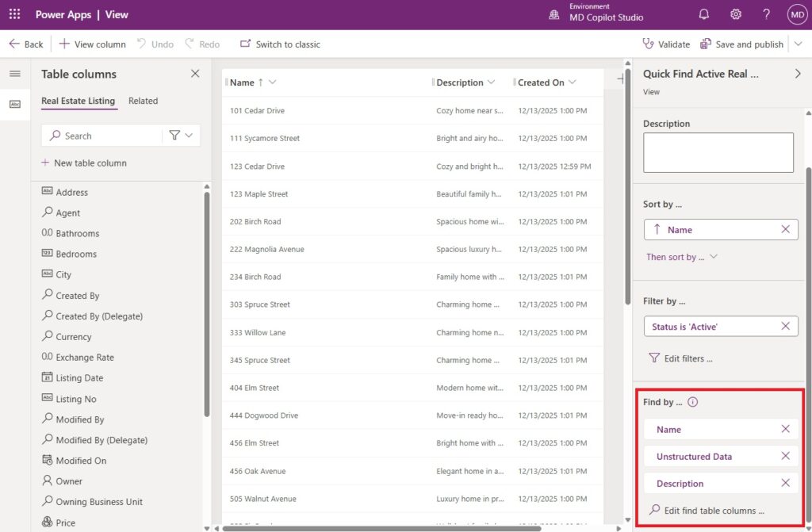Add the Bedrooms column from the list

(x=76, y=254)
